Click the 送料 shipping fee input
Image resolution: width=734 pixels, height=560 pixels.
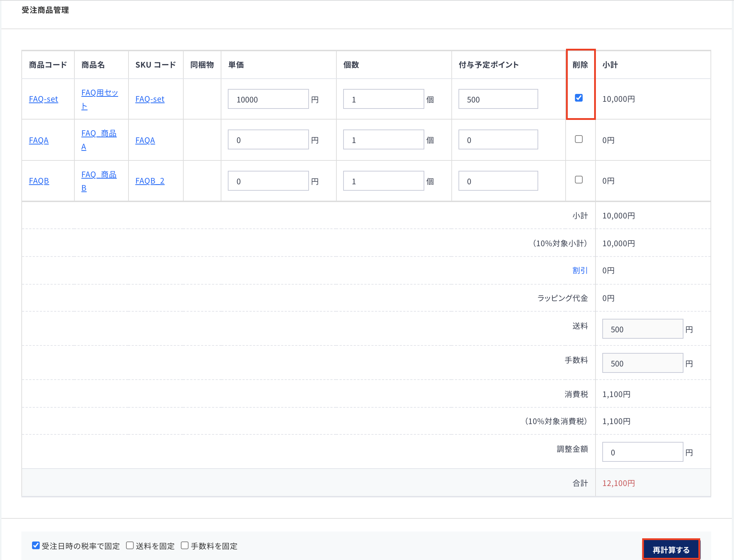click(x=643, y=329)
